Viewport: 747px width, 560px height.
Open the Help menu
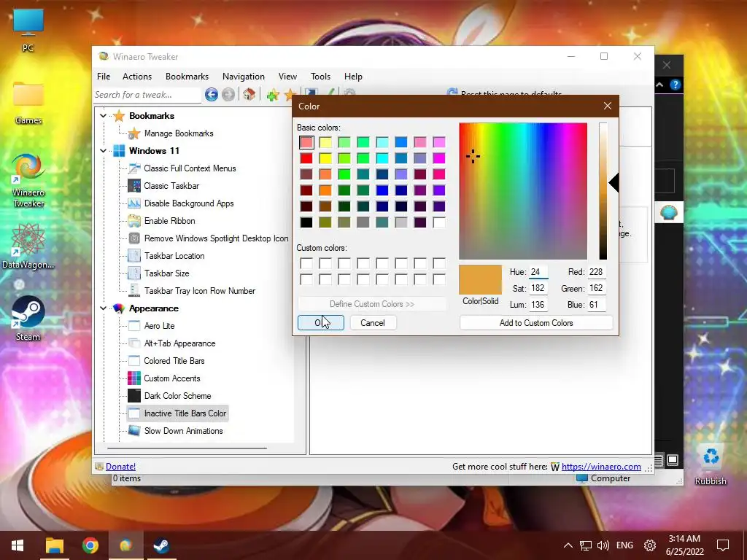[x=353, y=76]
